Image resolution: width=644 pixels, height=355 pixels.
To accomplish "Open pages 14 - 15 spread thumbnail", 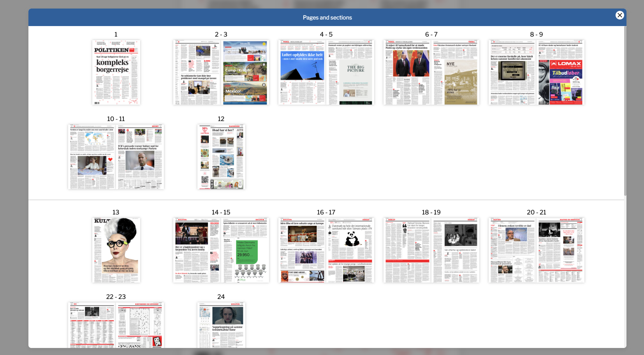I will [221, 250].
